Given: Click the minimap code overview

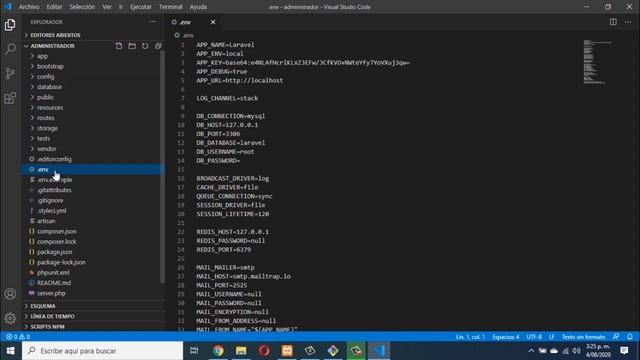Looking at the screenshot, I should pyautogui.click(x=598, y=62).
